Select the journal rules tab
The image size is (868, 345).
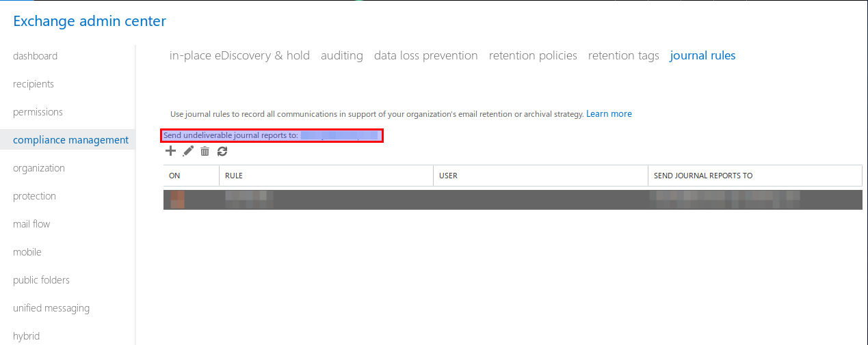click(703, 56)
